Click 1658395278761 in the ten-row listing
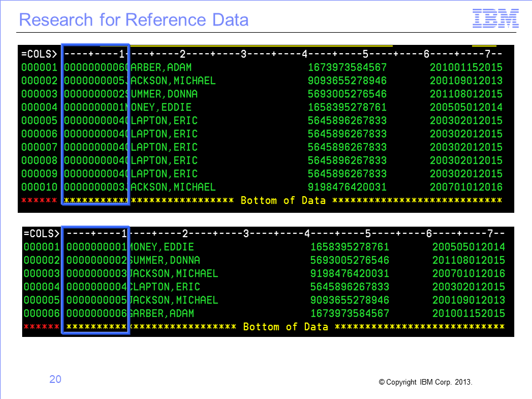This screenshot has height=399, width=532. (347, 107)
